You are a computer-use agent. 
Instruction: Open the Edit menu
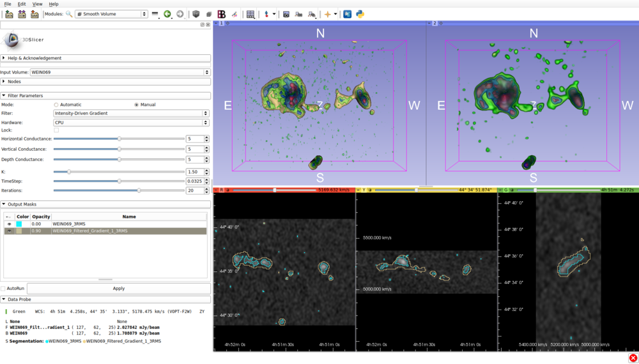click(22, 4)
